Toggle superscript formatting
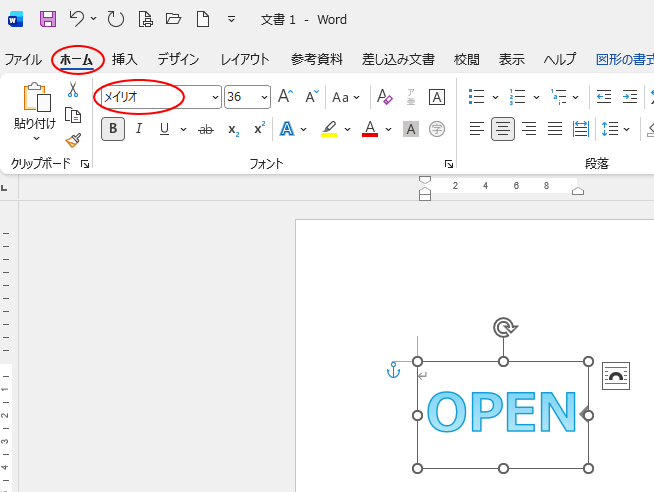654x492 pixels. coord(259,128)
